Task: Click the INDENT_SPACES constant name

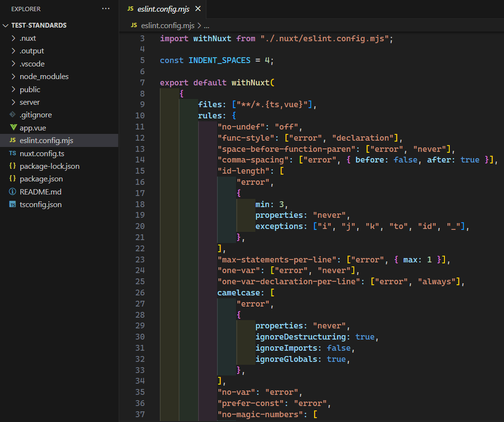Action: tap(219, 61)
